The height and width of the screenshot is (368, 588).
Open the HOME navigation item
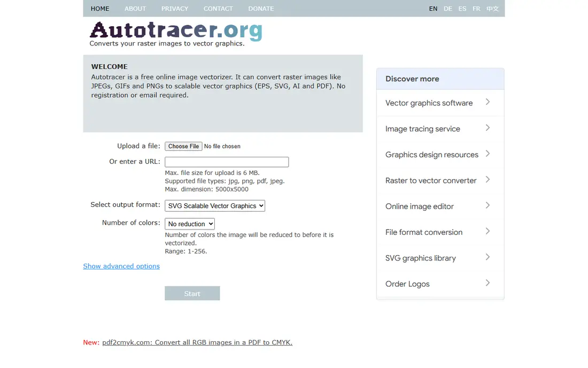[x=100, y=9]
